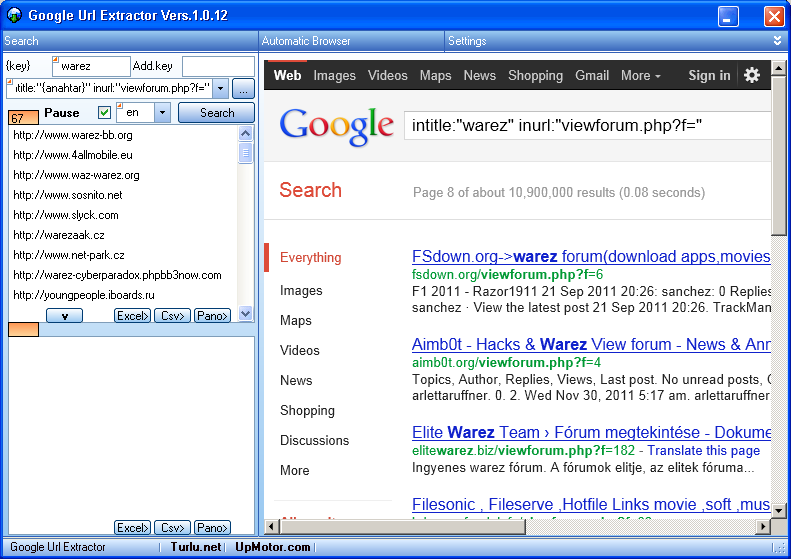Click the Google logo
The width and height of the screenshot is (791, 559).
[336, 126]
